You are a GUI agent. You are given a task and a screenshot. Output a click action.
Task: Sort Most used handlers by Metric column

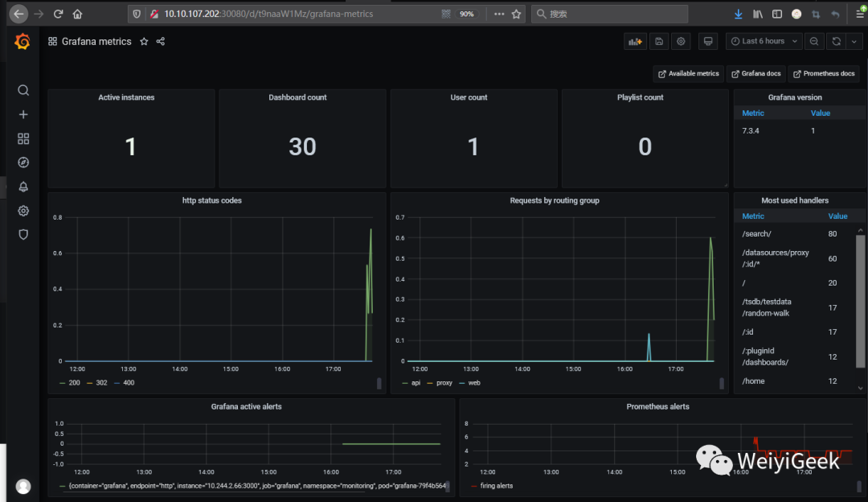click(x=753, y=216)
